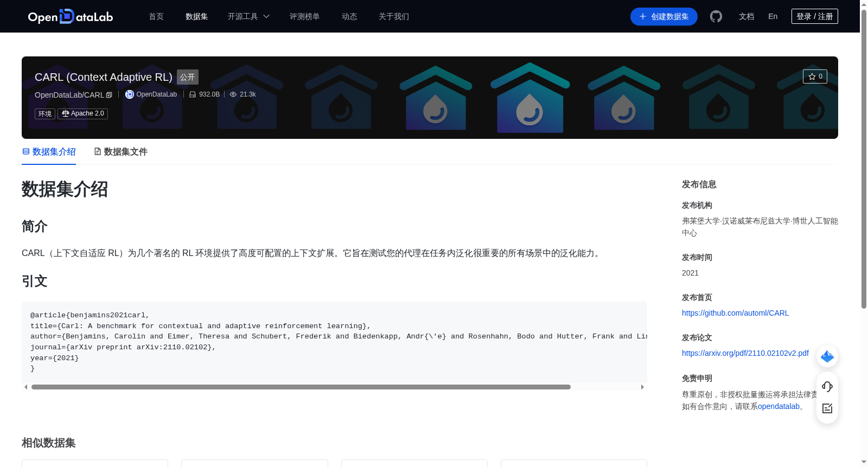
Task: Click the citation horizontal scrollbar thumb
Action: (301, 387)
